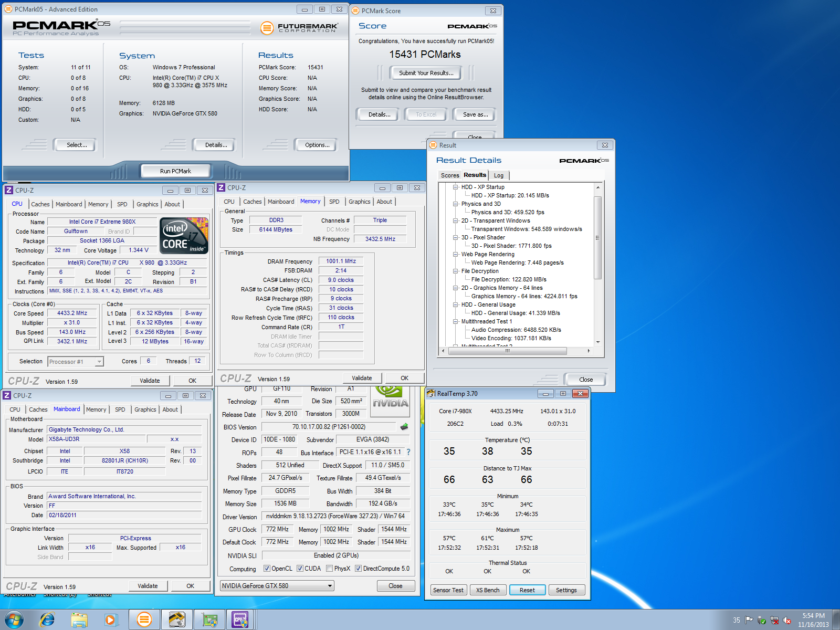This screenshot has height=630, width=840.
Task: Toggle the OpenCL checkbox in GPU-Z
Action: (267, 569)
